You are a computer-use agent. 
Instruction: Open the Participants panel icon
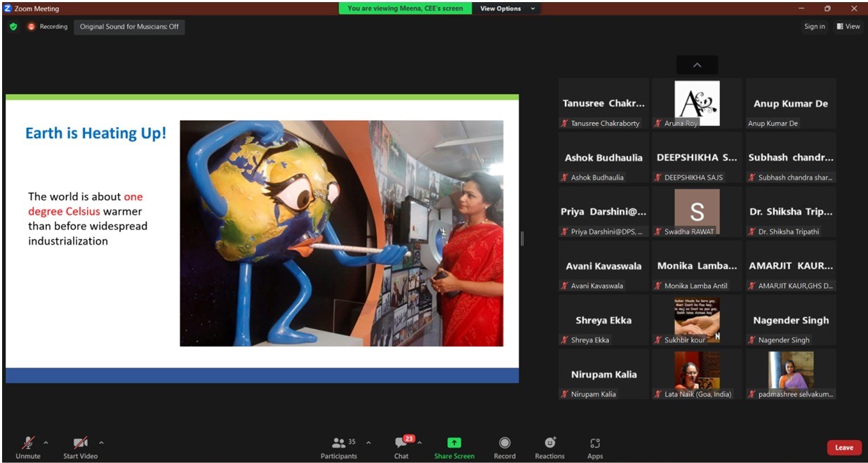click(339, 443)
